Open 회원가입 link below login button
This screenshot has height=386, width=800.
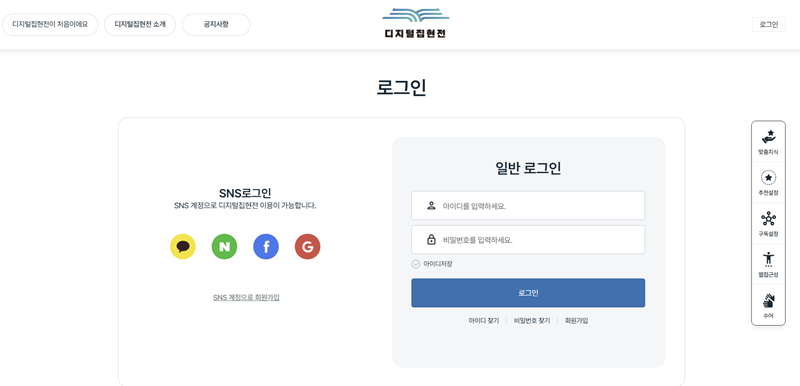pos(577,321)
